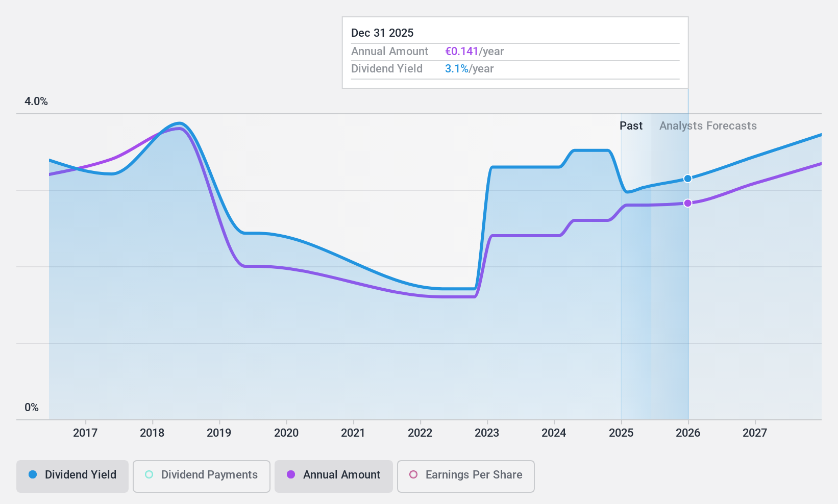Click the 2022 axis label
The height and width of the screenshot is (504, 838).
(420, 433)
